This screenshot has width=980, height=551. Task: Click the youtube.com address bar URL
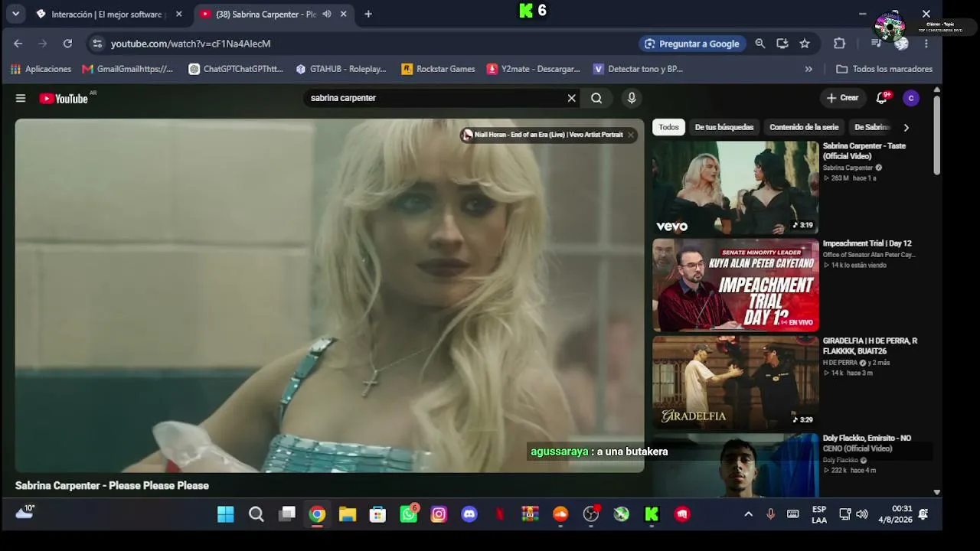click(x=191, y=44)
